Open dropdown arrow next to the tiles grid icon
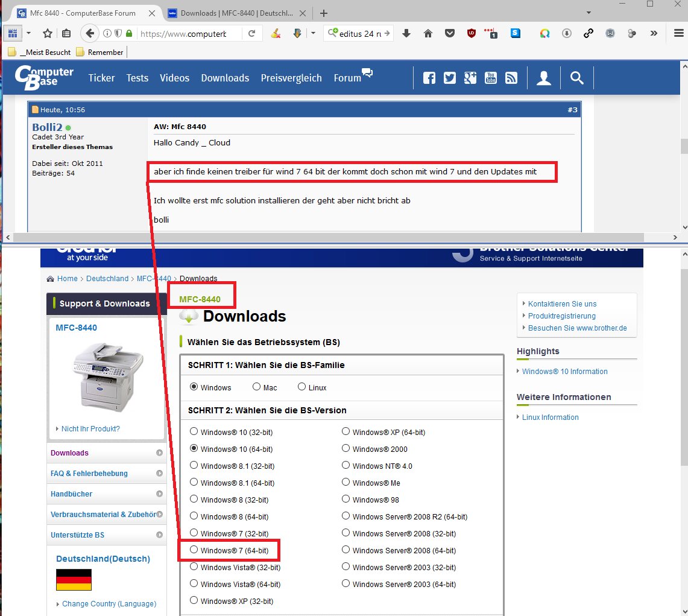This screenshot has height=616, width=688. [x=28, y=33]
